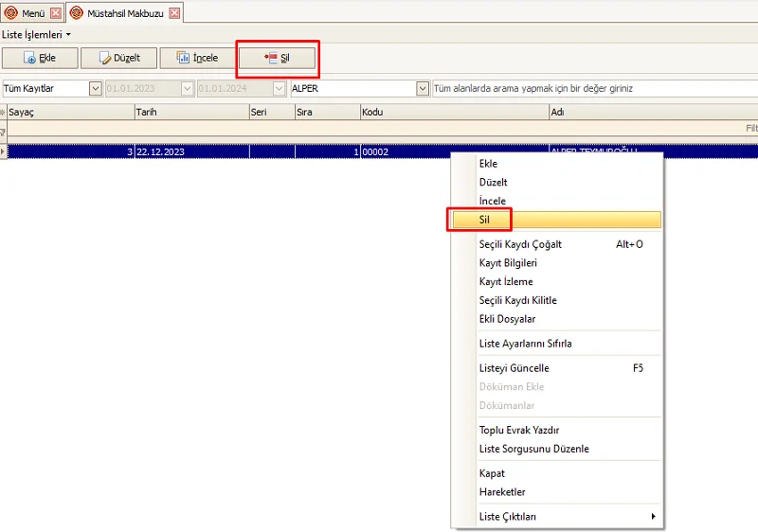This screenshot has height=532, width=758.
Task: Click the Ekle toolbar button
Action: point(40,58)
